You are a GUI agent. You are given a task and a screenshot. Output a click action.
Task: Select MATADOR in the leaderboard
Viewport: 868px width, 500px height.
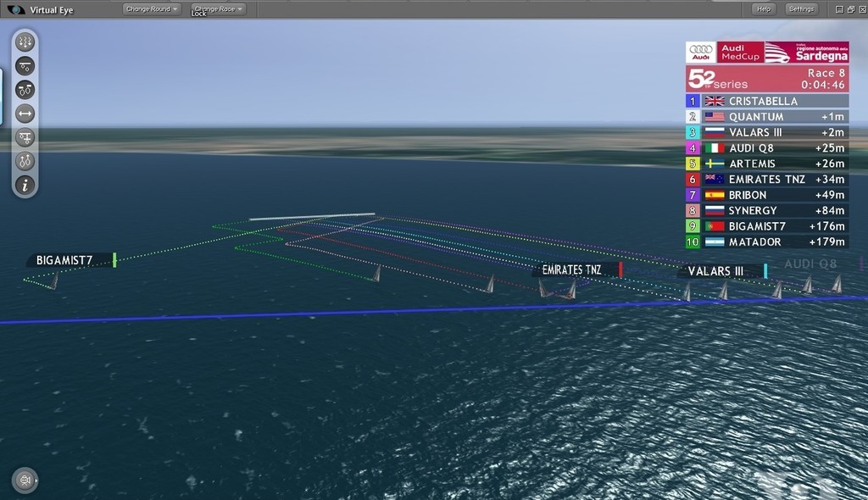tap(766, 242)
